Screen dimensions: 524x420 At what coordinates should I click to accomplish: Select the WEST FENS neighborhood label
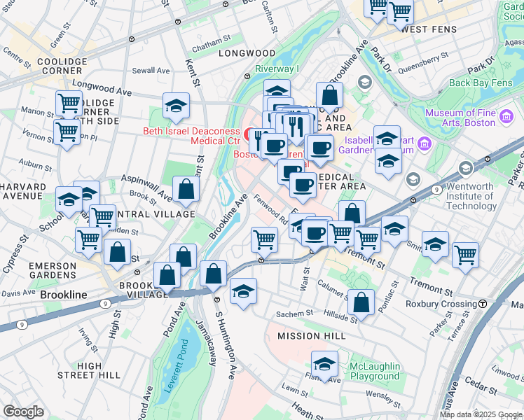[429, 29]
